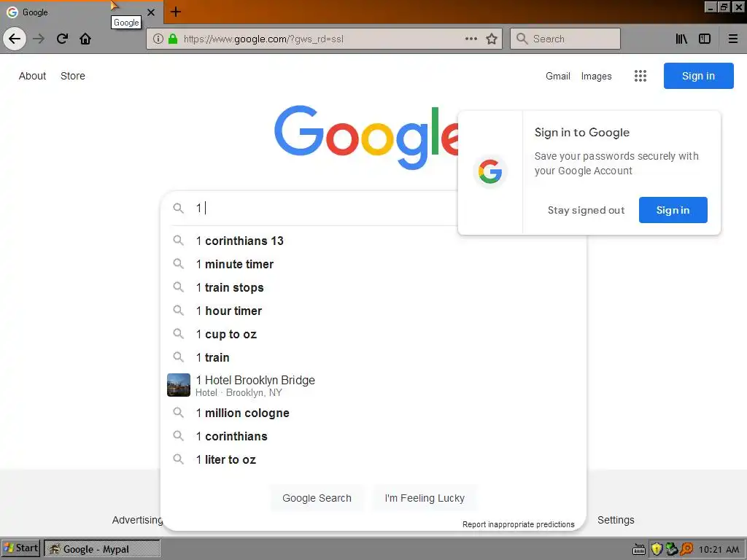Click the forward navigation arrow
Viewport: 747px width, 560px height.
[x=39, y=39]
